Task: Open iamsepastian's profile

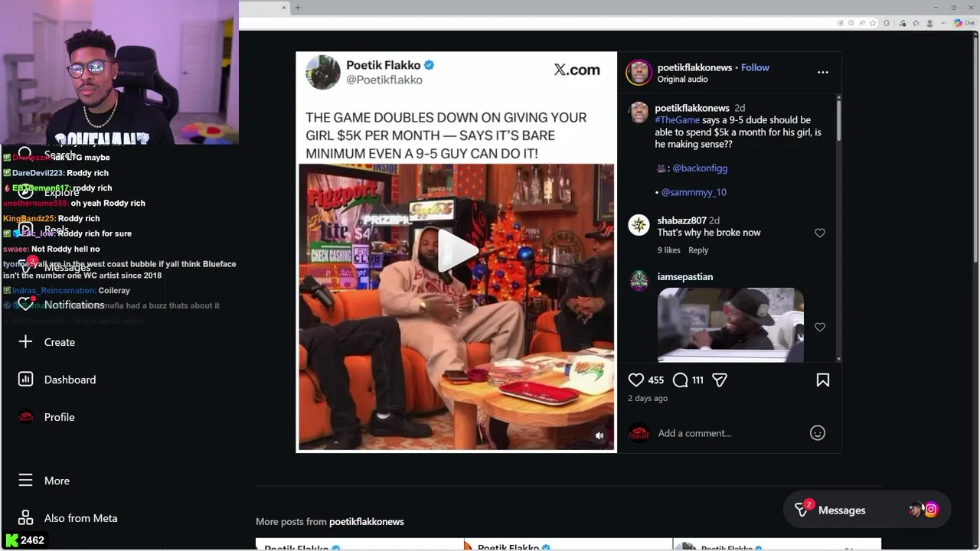Action: click(684, 277)
